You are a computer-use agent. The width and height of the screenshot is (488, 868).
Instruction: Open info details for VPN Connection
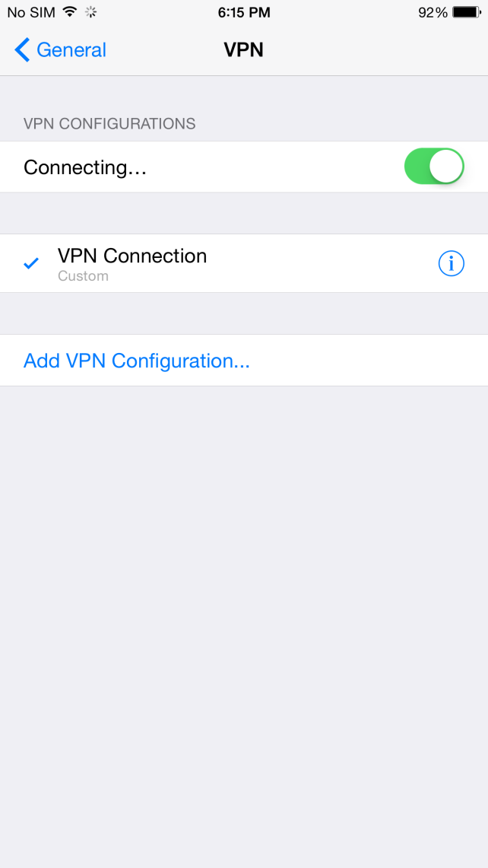point(451,263)
